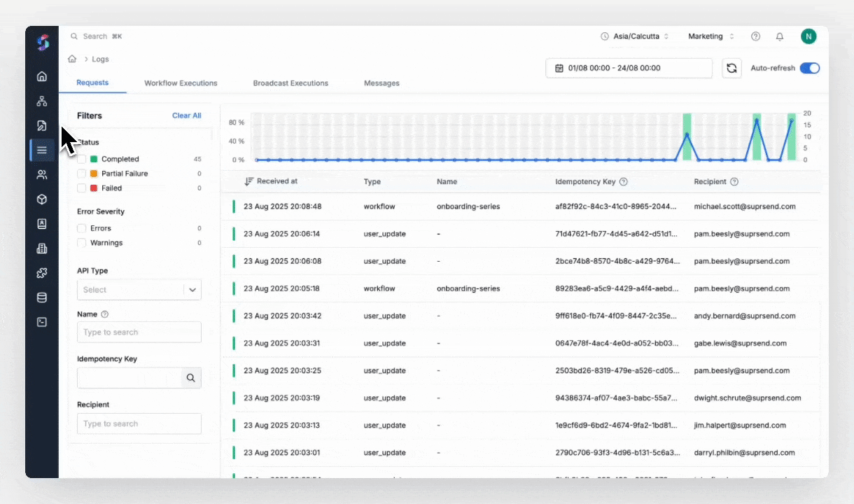The height and width of the screenshot is (504, 854).
Task: Click help icon beside Recipient column
Action: pyautogui.click(x=734, y=181)
